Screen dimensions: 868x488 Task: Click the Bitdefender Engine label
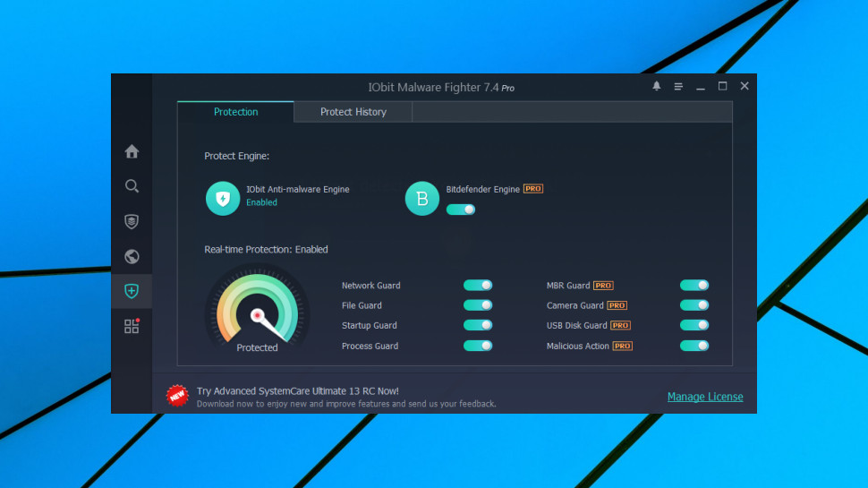click(x=482, y=190)
